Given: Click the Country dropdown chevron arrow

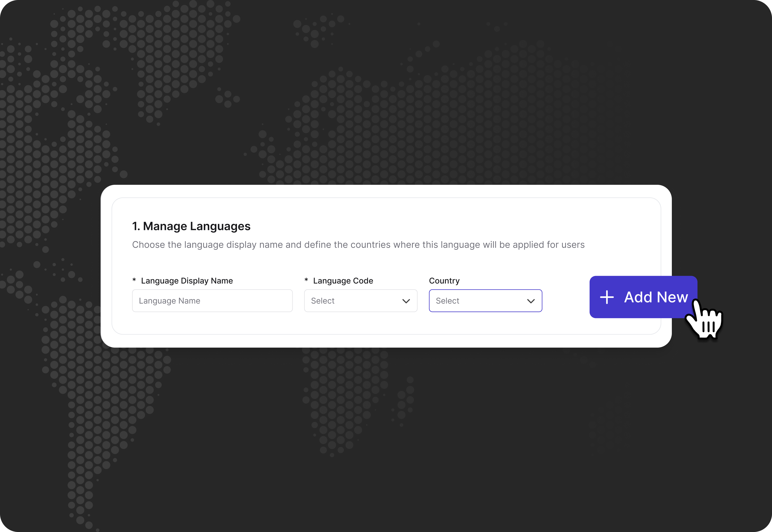Looking at the screenshot, I should pyautogui.click(x=531, y=301).
